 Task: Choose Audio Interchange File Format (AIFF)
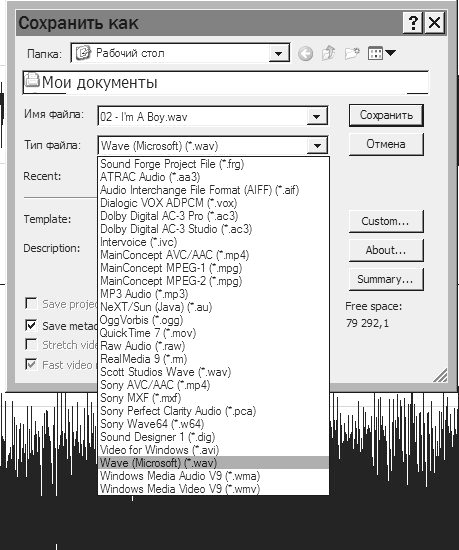tap(213, 190)
